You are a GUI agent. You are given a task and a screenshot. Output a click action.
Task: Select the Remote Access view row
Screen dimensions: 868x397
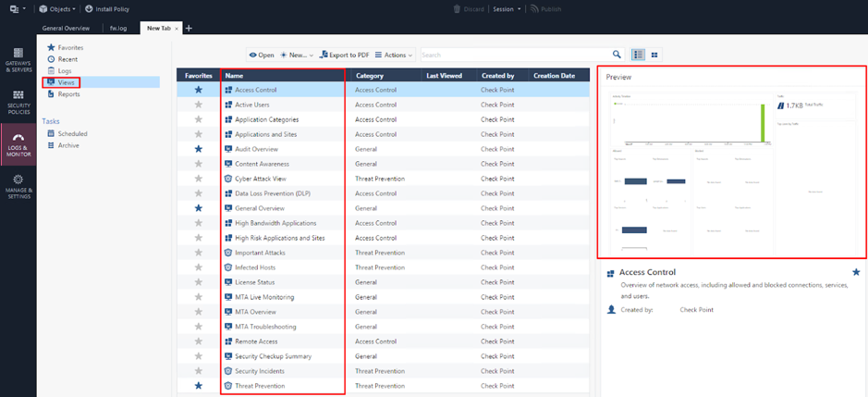(x=383, y=341)
